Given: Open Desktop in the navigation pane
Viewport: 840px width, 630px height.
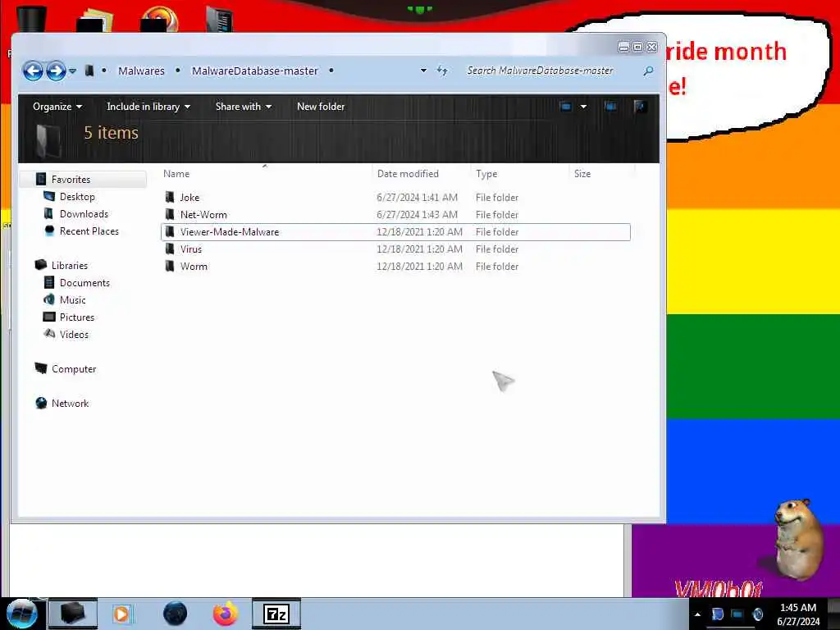Looking at the screenshot, I should [x=77, y=197].
